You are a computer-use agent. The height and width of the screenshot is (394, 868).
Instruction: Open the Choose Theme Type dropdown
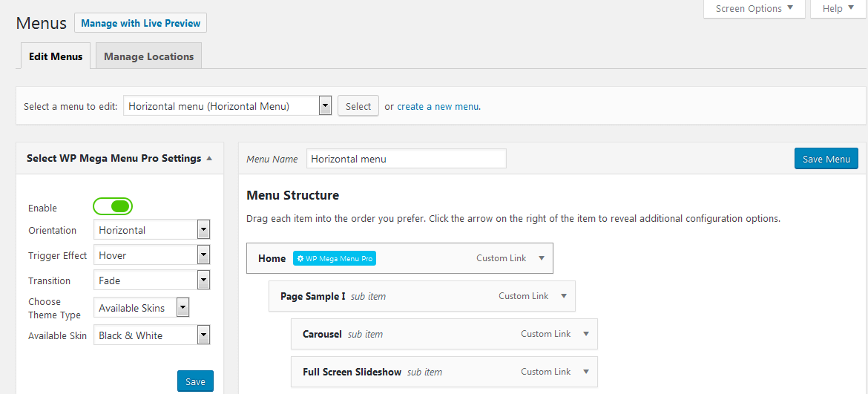pyautogui.click(x=141, y=308)
